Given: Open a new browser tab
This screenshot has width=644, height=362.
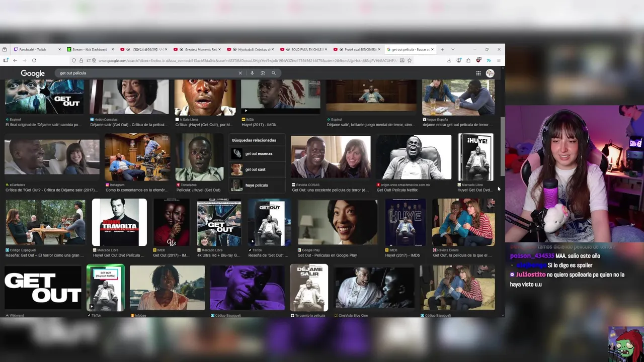Looking at the screenshot, I should click(x=442, y=49).
